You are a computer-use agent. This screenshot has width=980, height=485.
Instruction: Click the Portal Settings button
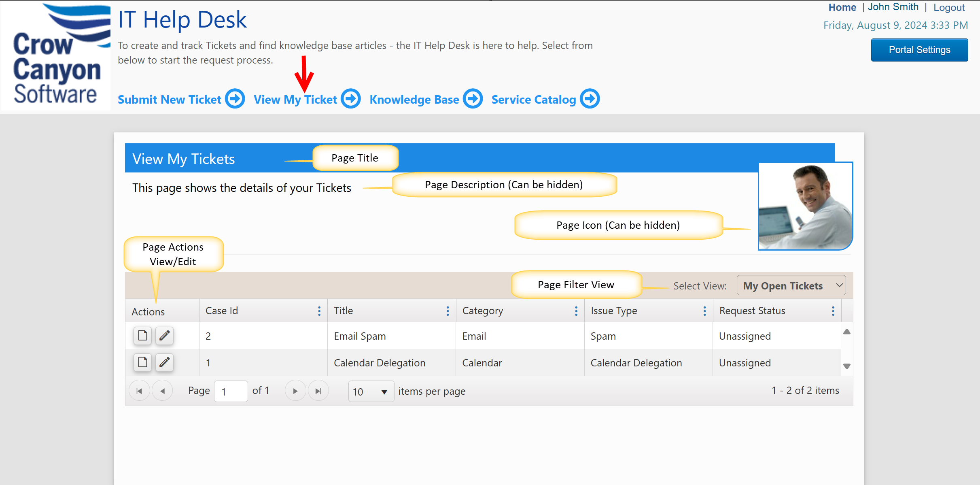(x=919, y=50)
